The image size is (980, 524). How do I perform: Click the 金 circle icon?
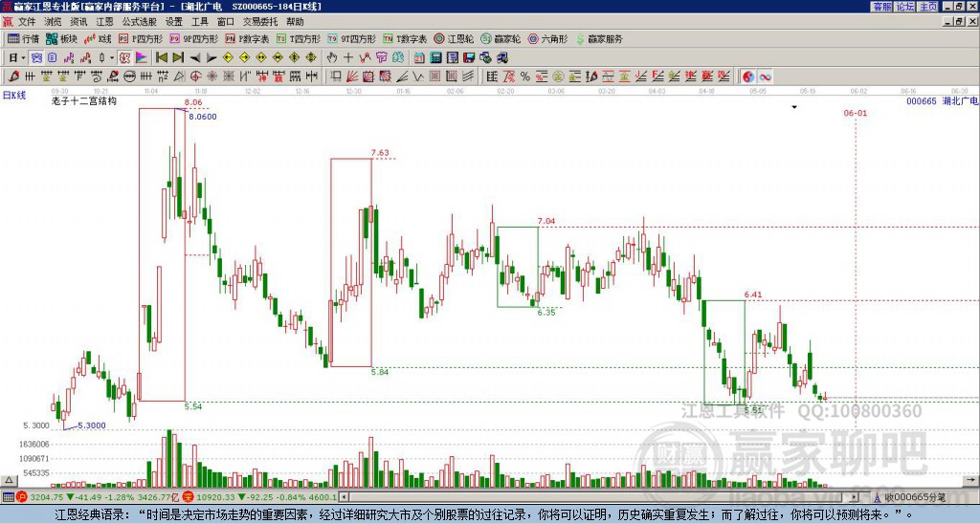[558, 76]
